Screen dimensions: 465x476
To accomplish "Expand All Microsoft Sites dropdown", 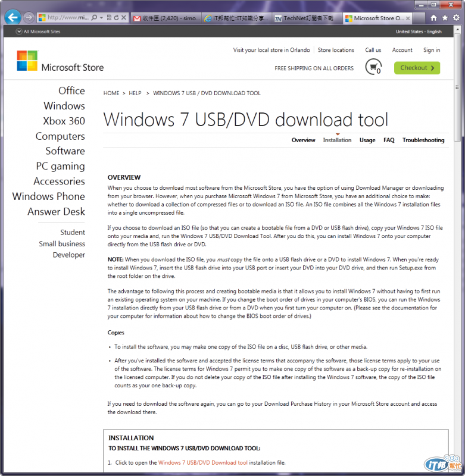I will click(38, 32).
